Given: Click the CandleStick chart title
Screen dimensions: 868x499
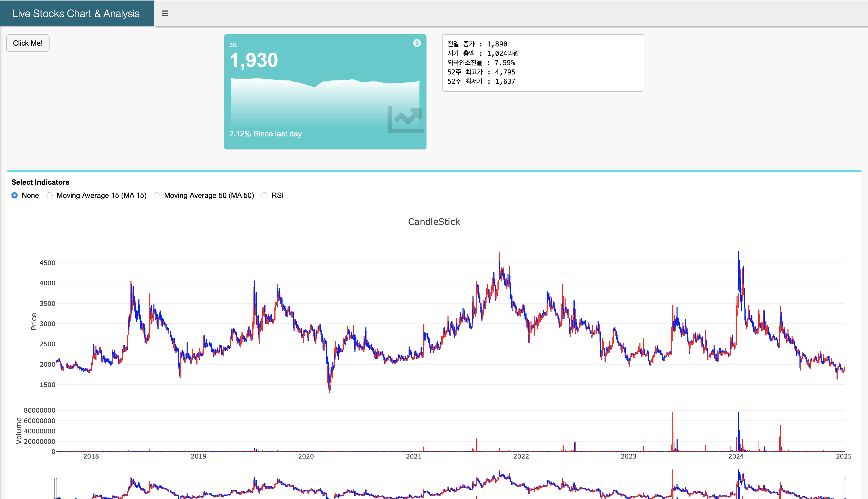Looking at the screenshot, I should 434,222.
